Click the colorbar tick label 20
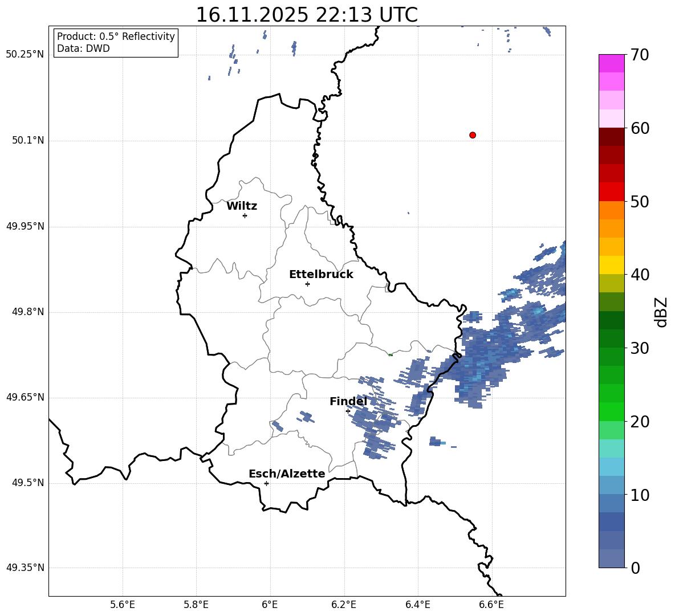This screenshot has height=616, width=675. [640, 422]
